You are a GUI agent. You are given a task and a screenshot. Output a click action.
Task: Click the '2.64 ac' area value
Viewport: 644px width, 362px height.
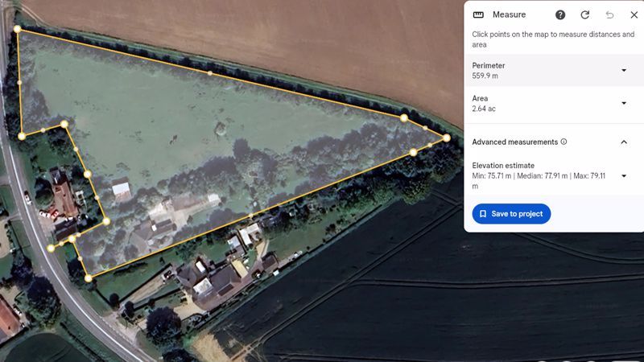click(x=484, y=109)
